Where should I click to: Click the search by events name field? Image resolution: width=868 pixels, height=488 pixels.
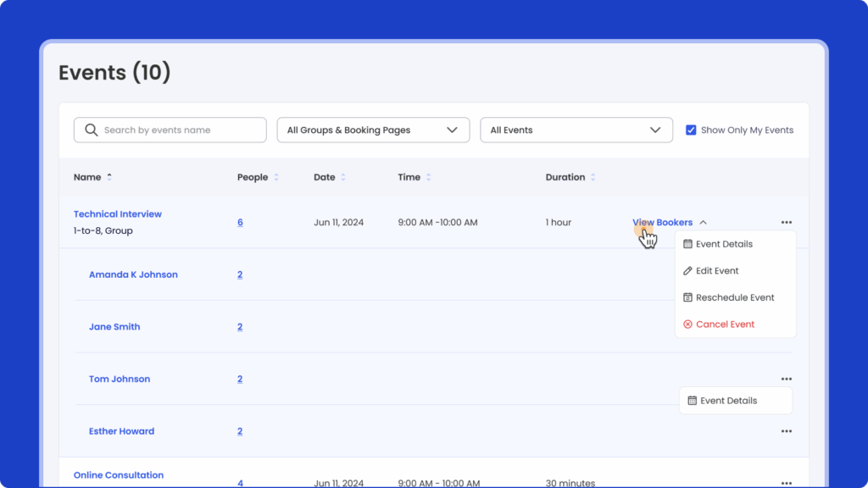coord(180,130)
